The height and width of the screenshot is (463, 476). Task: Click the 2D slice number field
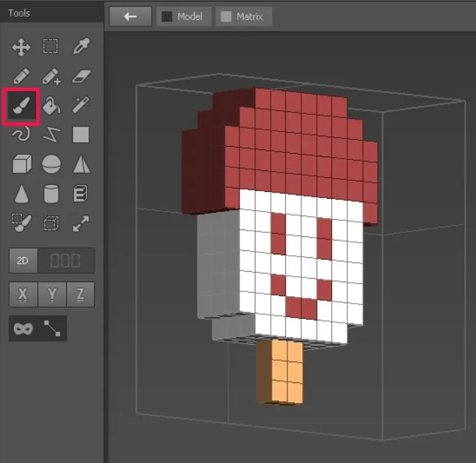click(66, 261)
